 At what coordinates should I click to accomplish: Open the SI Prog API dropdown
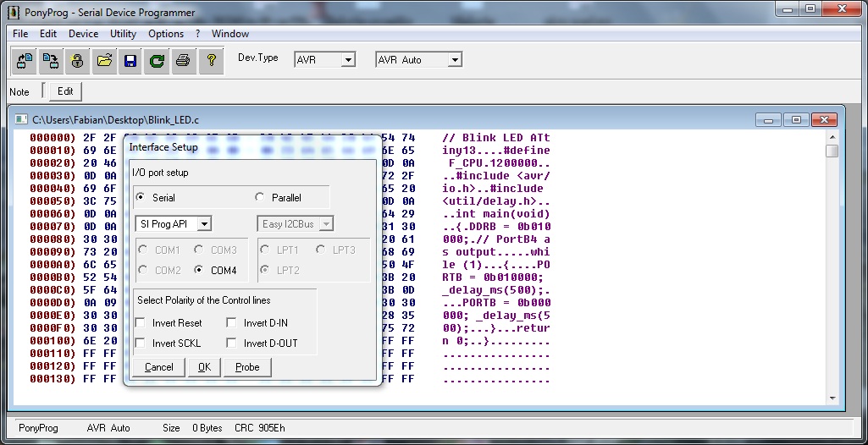(x=204, y=224)
